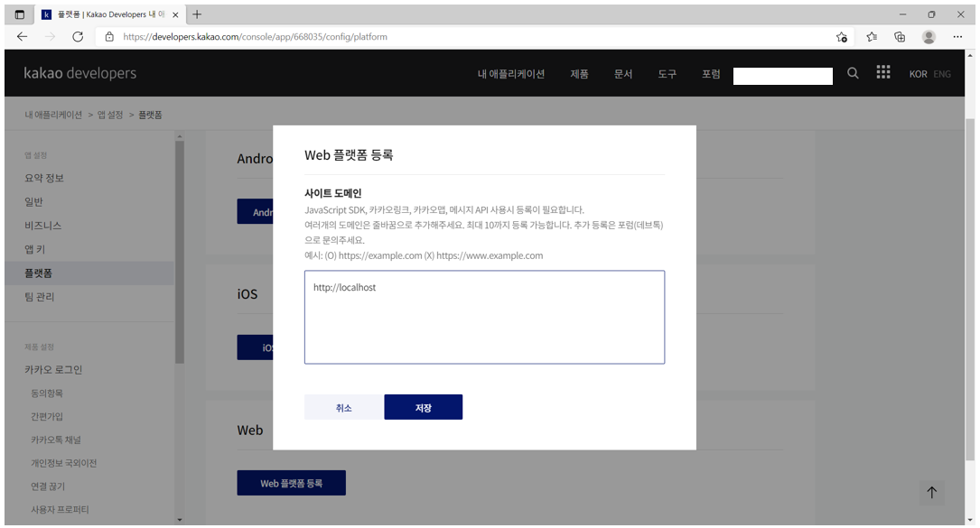Open browser settings ellipsis menu
The height and width of the screenshot is (528, 980).
[x=957, y=37]
